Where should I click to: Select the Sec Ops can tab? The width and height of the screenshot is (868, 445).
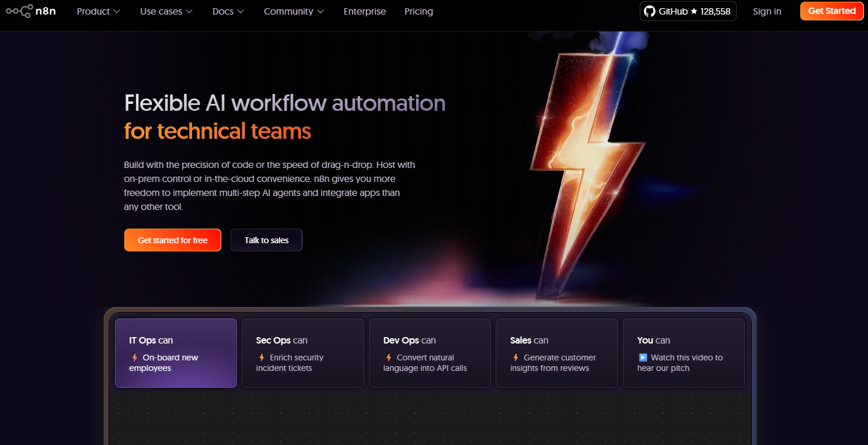click(303, 353)
